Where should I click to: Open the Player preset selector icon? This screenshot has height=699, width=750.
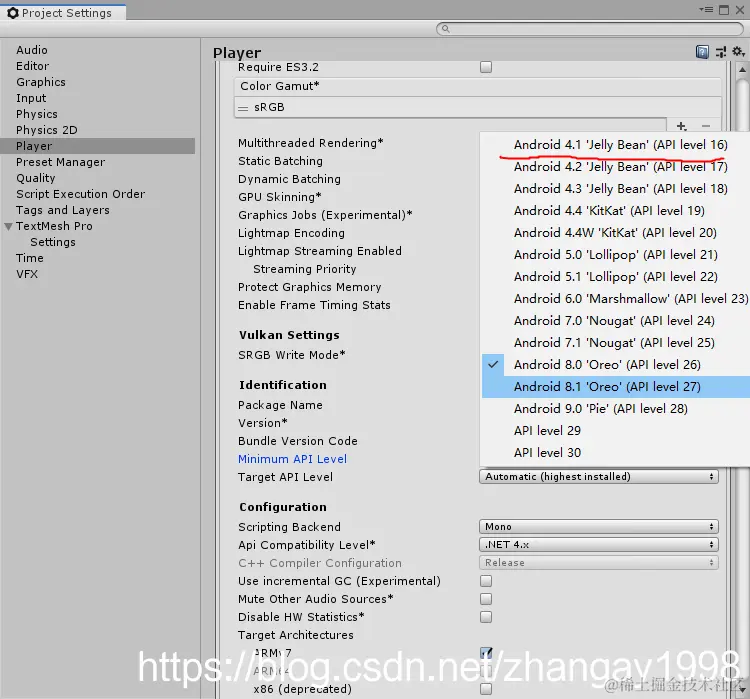click(721, 52)
